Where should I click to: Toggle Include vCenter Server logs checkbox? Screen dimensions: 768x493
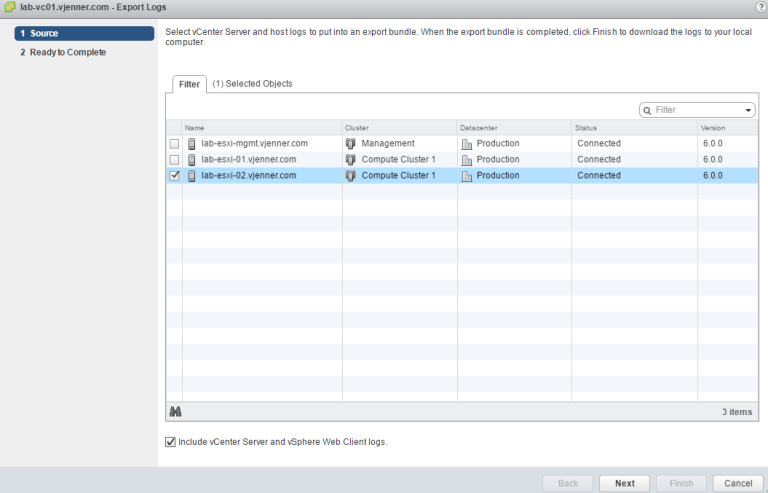171,441
